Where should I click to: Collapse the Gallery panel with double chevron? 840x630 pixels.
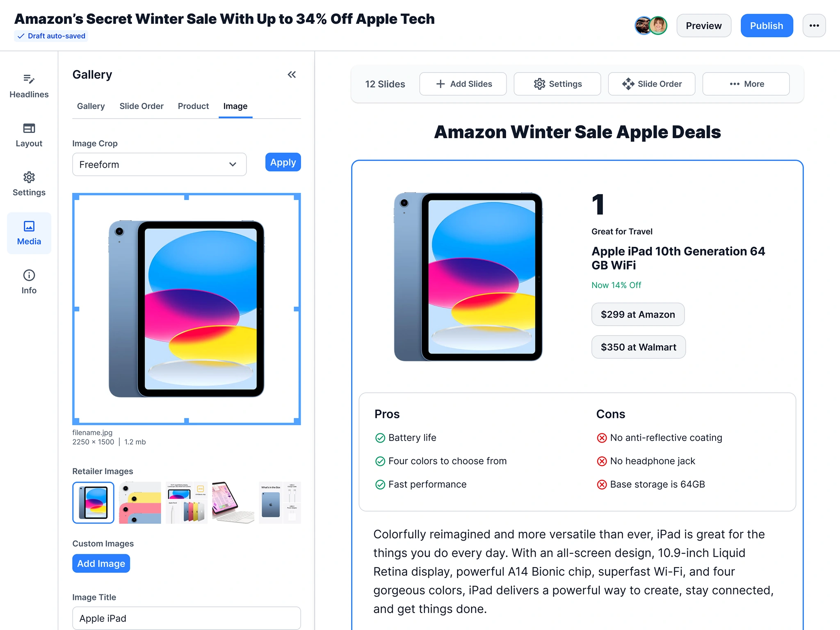point(292,75)
